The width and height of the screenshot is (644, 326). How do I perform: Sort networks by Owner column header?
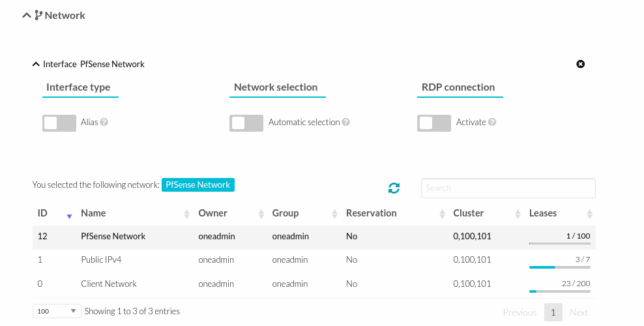[212, 213]
